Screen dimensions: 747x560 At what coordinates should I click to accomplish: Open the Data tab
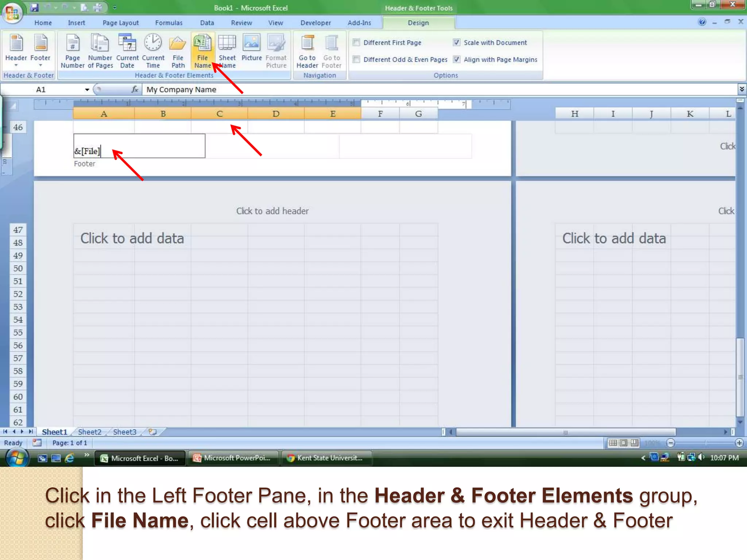point(207,23)
